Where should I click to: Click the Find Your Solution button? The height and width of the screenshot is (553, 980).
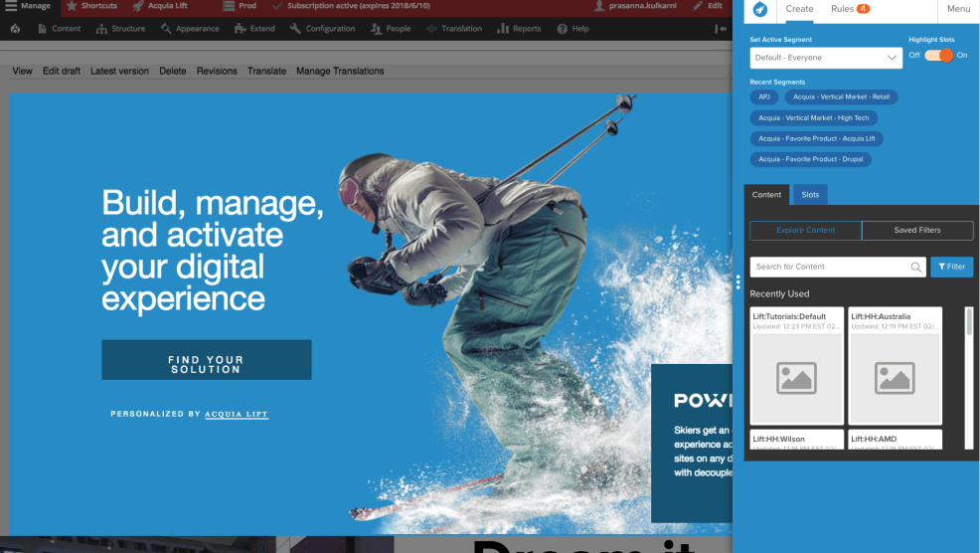tap(206, 360)
